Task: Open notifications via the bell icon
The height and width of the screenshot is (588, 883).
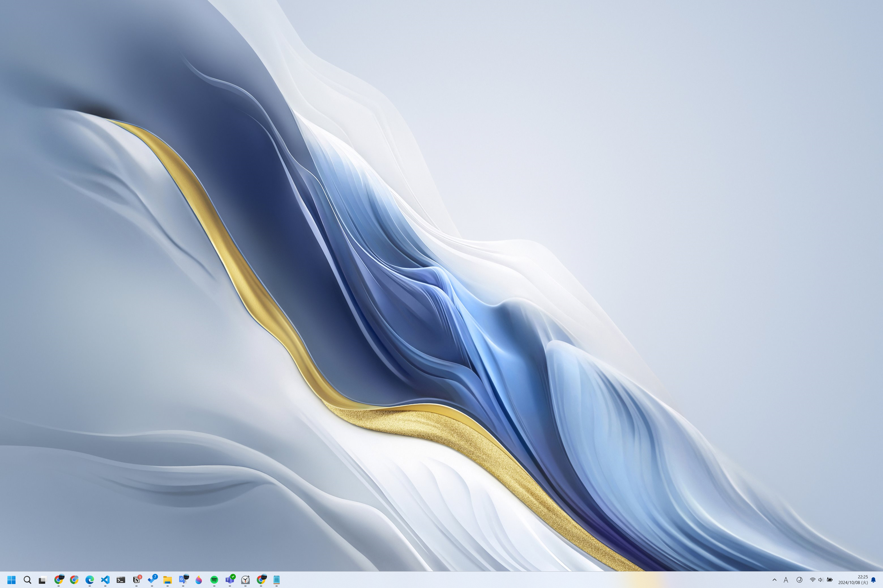Action: point(873,580)
